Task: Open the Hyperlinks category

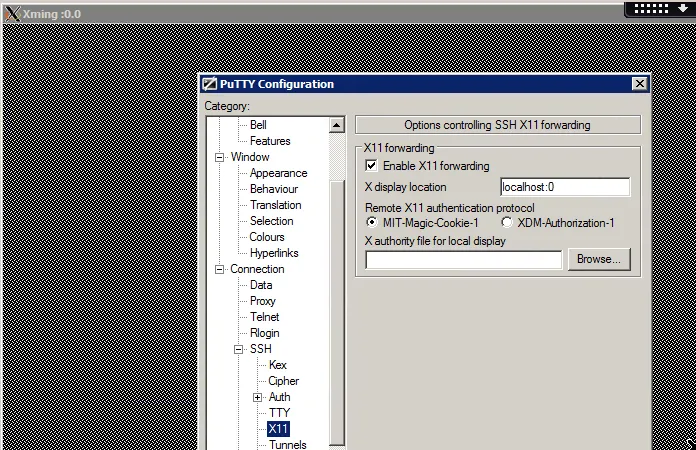Action: tap(274, 253)
